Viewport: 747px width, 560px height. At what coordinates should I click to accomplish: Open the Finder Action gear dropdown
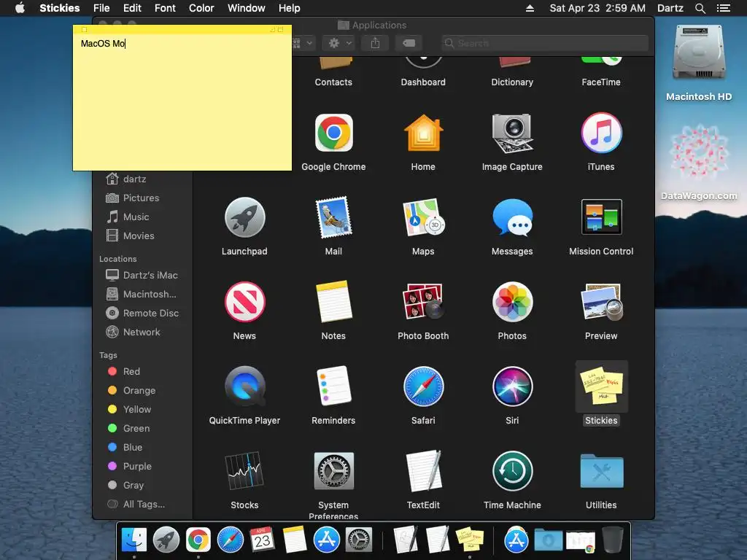tap(340, 43)
